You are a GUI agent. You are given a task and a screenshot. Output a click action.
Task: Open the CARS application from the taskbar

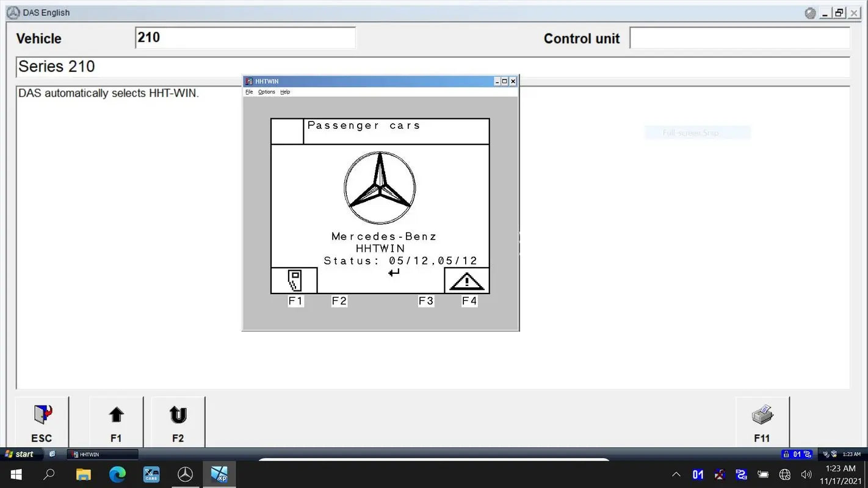(151, 474)
